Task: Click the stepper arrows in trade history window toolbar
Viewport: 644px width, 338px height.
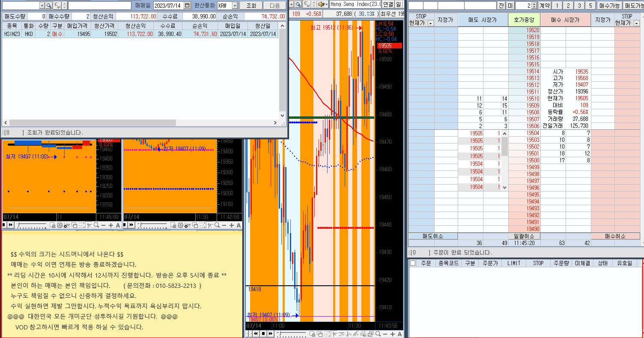Action: pyautogui.click(x=64, y=6)
